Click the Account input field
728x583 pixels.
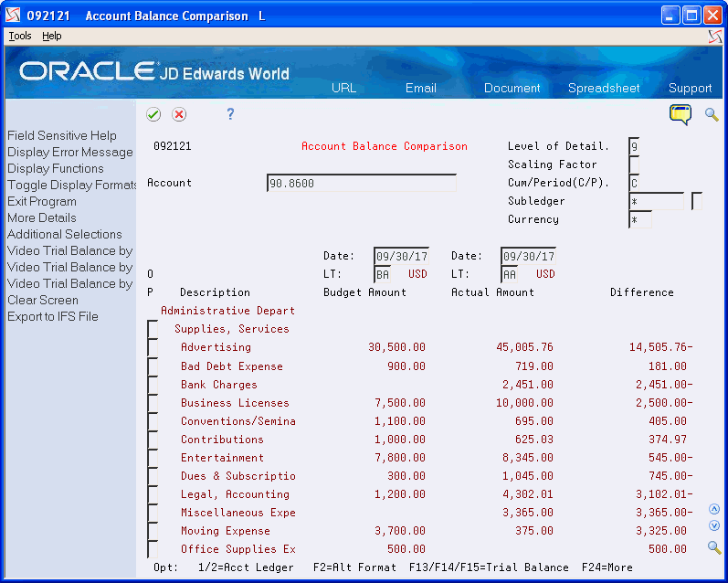(362, 183)
